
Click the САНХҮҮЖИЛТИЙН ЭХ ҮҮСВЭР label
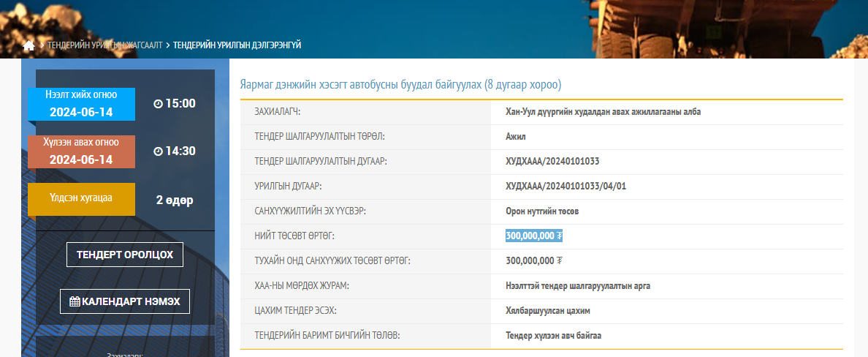(x=310, y=211)
